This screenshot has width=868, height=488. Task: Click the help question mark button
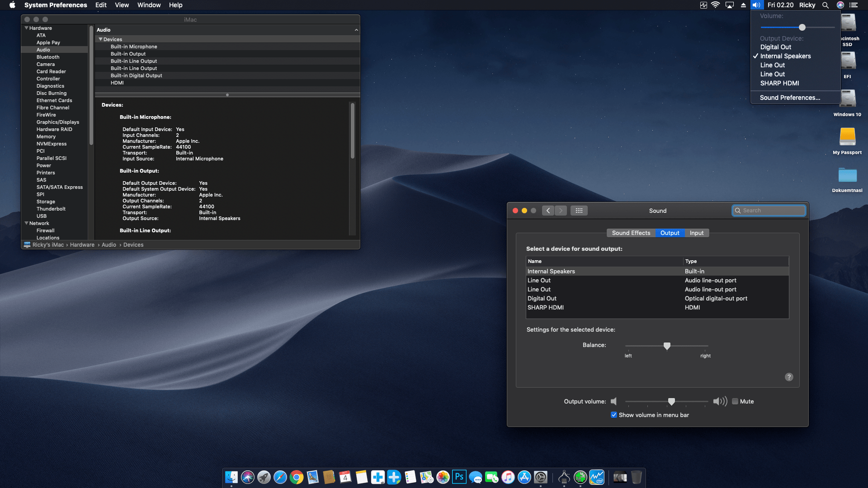(789, 377)
